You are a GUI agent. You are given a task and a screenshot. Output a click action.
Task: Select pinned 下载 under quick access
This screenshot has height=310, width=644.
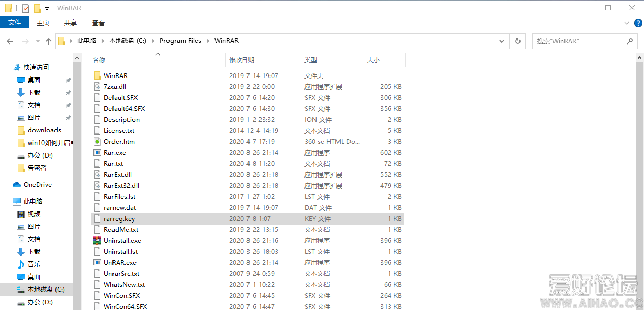point(34,93)
